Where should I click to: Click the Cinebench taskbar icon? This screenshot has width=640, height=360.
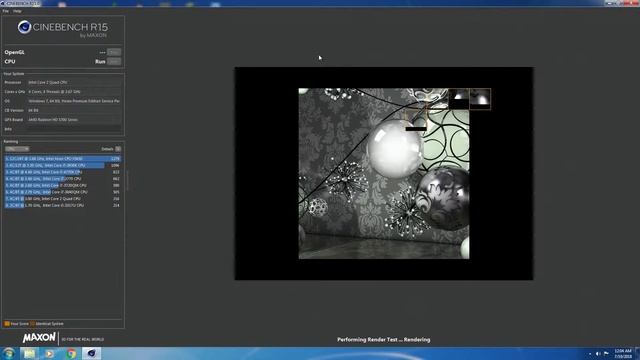click(91, 353)
